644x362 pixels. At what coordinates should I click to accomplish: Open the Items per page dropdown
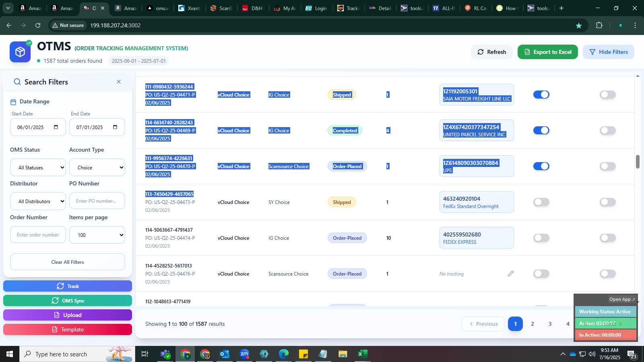coord(97,235)
